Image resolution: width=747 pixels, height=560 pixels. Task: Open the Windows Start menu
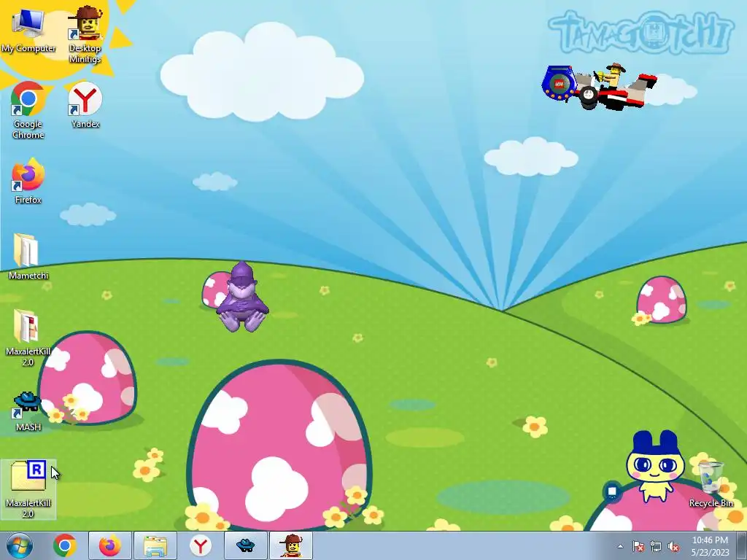[20, 545]
